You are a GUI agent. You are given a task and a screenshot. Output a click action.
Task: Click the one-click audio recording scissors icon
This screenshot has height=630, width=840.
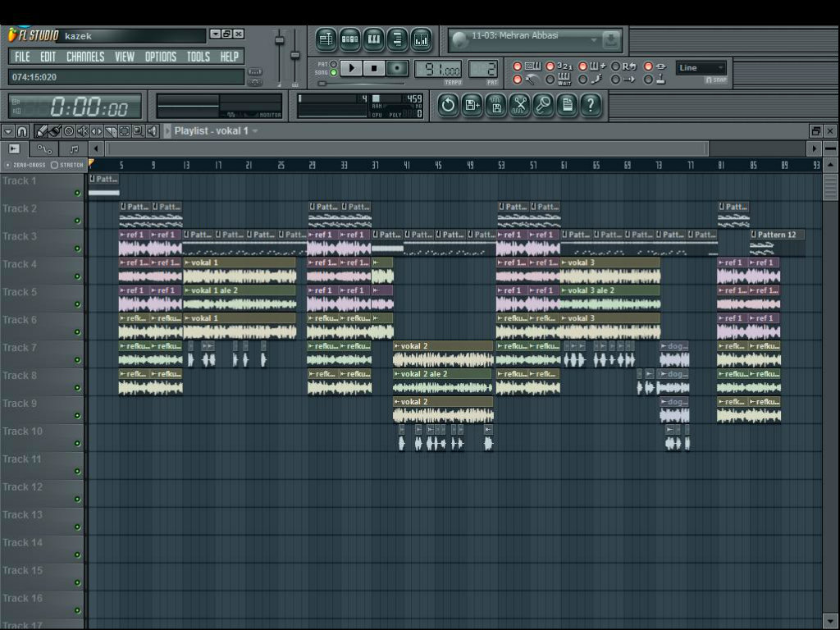point(519,105)
